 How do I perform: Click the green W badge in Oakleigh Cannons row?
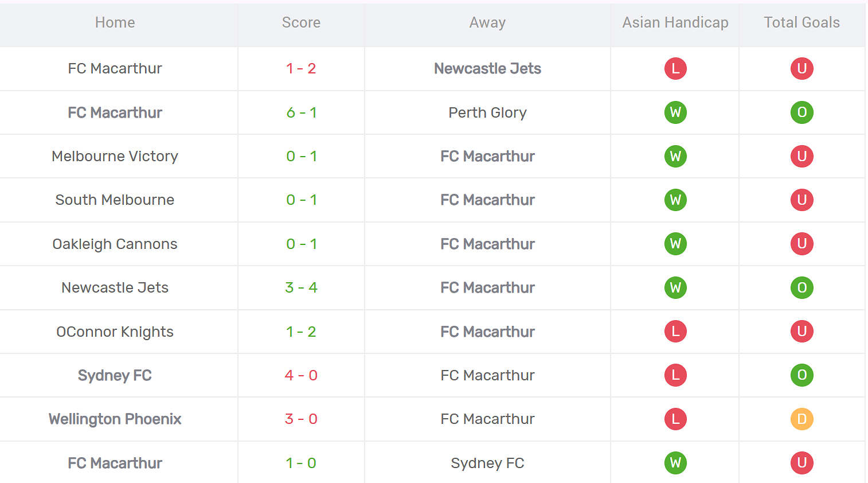pos(675,244)
